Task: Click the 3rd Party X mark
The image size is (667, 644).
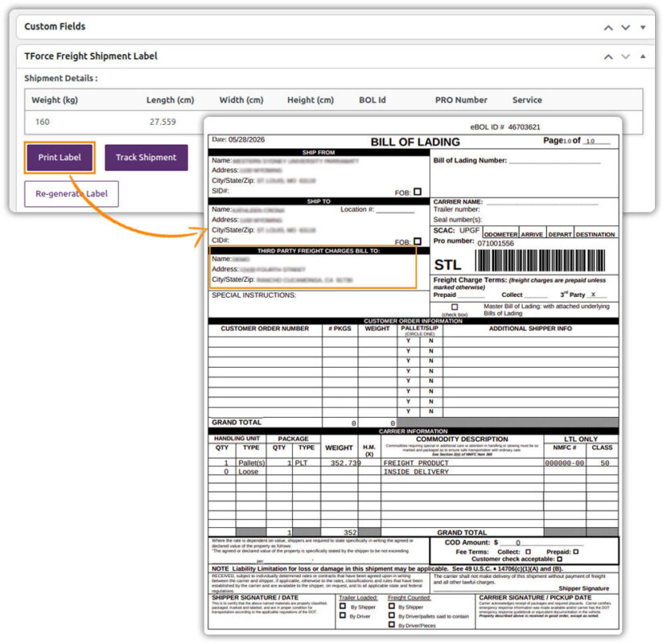Action: [x=593, y=295]
